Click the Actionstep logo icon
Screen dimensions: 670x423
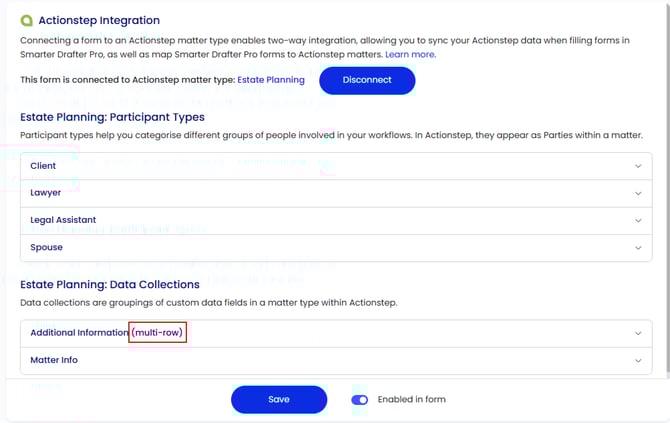pos(26,20)
